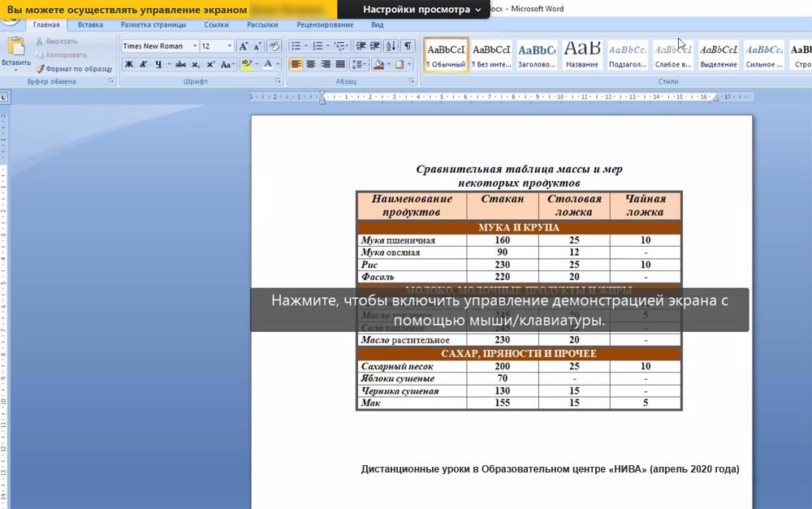Open the multilevel list menu
This screenshot has height=509, width=812.
click(x=341, y=46)
